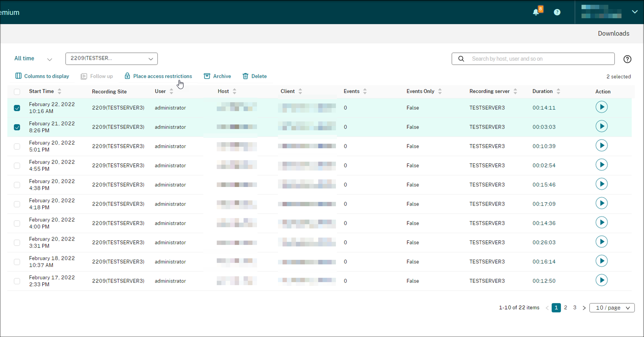Click the Archive menu action button

217,76
